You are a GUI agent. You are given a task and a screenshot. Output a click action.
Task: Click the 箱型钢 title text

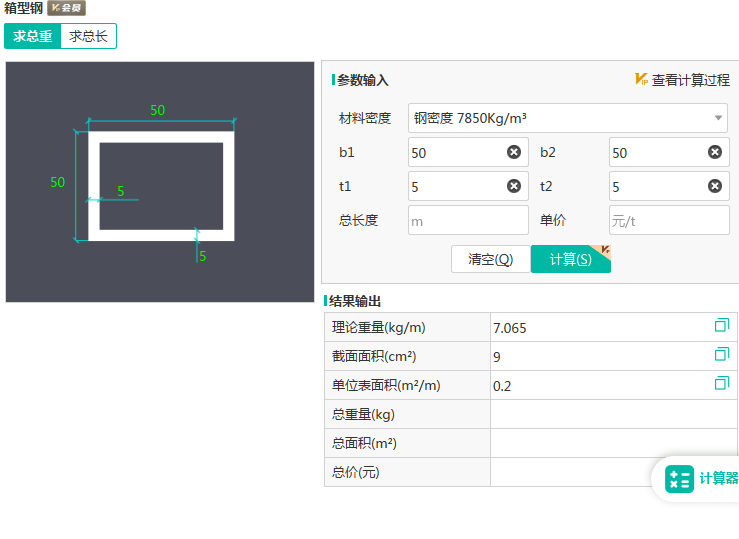pos(23,8)
